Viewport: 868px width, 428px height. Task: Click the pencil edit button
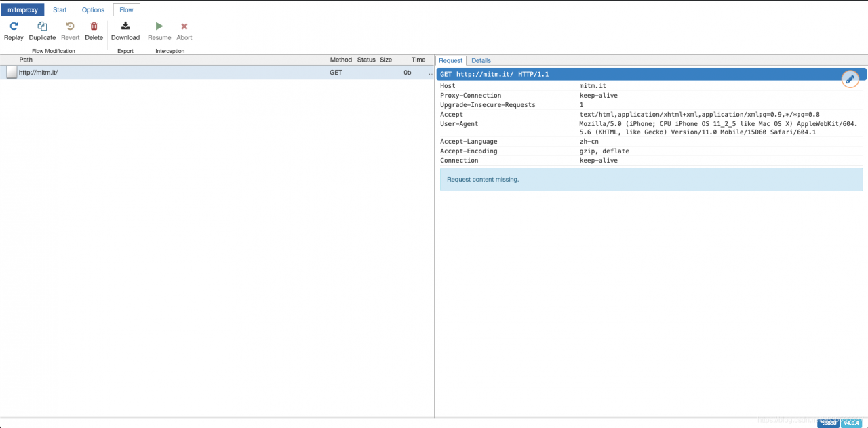tap(850, 79)
